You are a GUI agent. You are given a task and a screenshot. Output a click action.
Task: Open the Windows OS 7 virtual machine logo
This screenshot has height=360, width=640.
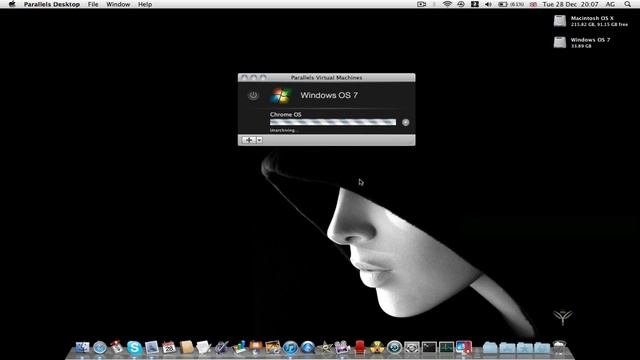click(280, 96)
